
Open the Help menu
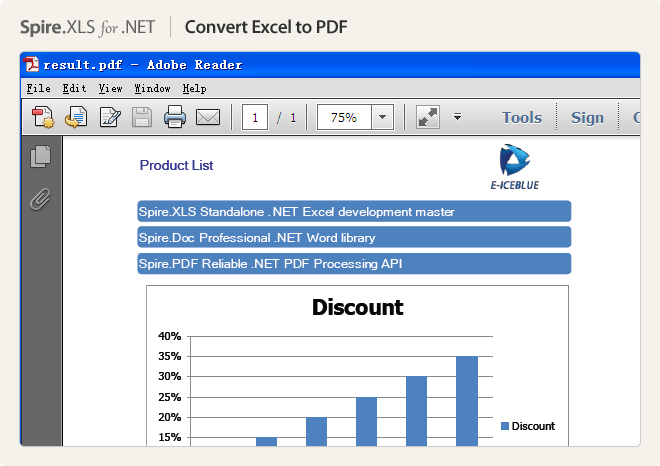pyautogui.click(x=194, y=88)
